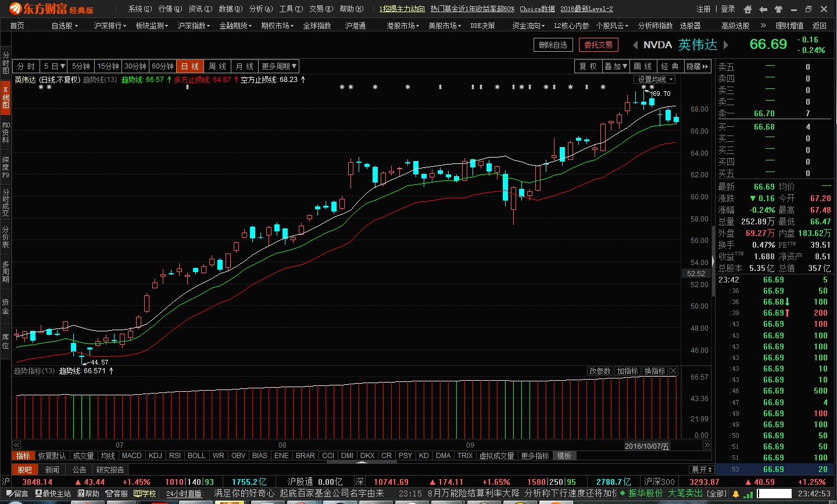Open 设置均线 dropdown

pos(655,80)
